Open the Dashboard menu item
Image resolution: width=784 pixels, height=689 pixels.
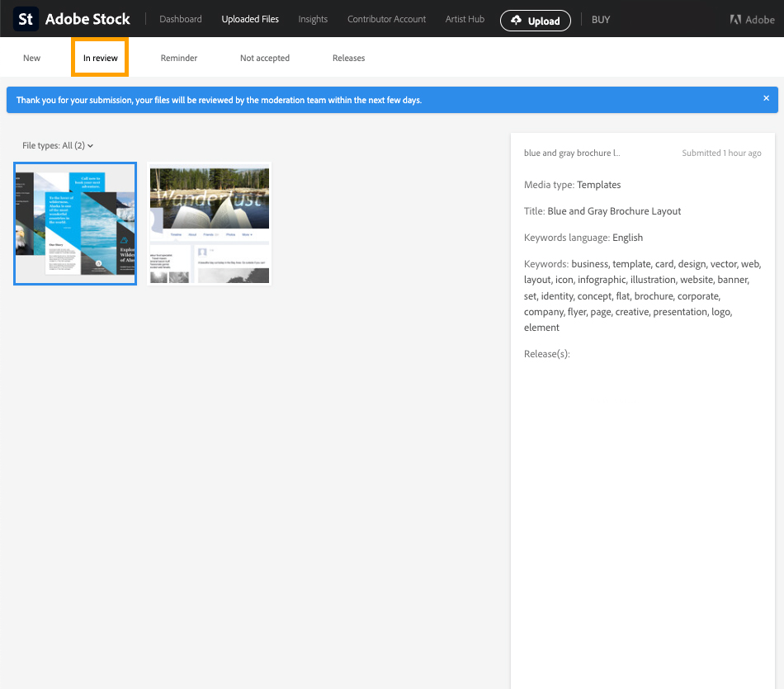point(180,19)
